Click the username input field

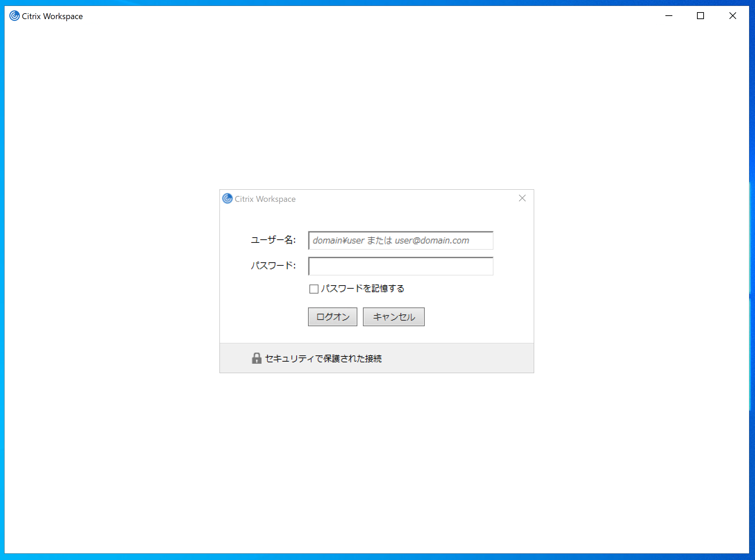(x=400, y=240)
